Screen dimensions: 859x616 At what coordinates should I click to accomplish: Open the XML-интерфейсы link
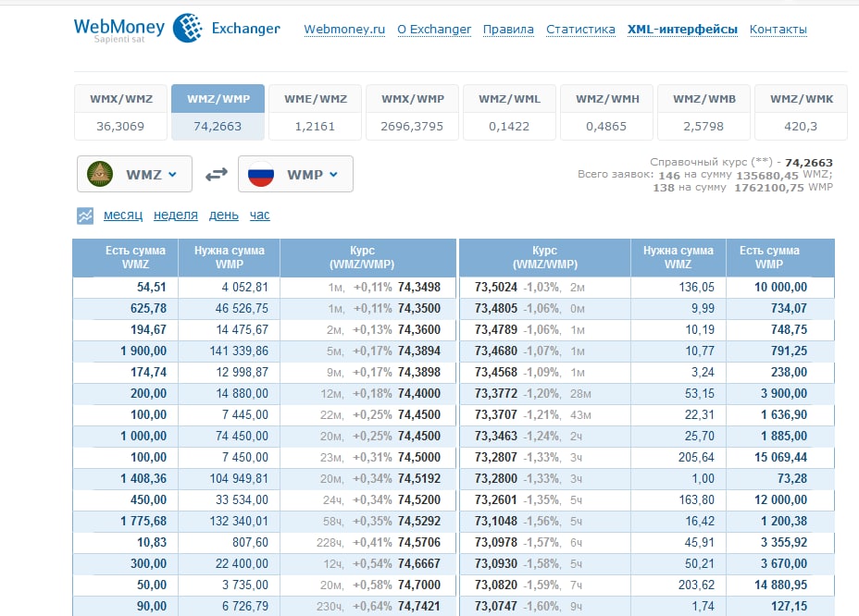pyautogui.click(x=682, y=30)
